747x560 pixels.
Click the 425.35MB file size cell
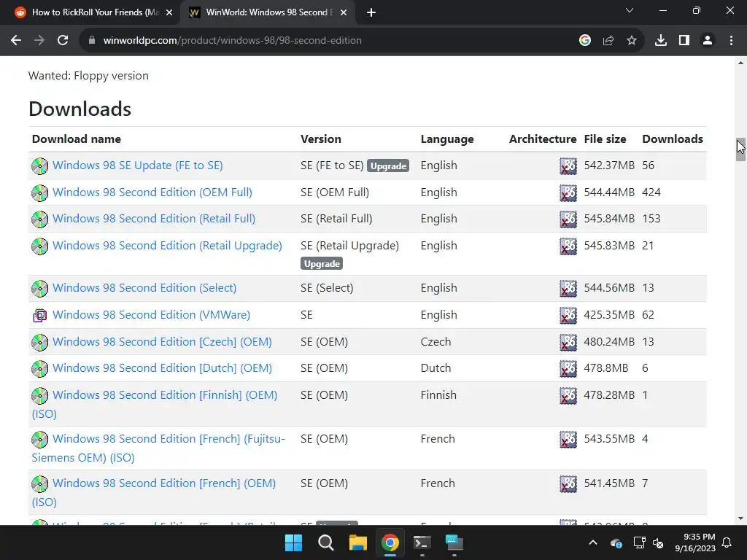609,315
